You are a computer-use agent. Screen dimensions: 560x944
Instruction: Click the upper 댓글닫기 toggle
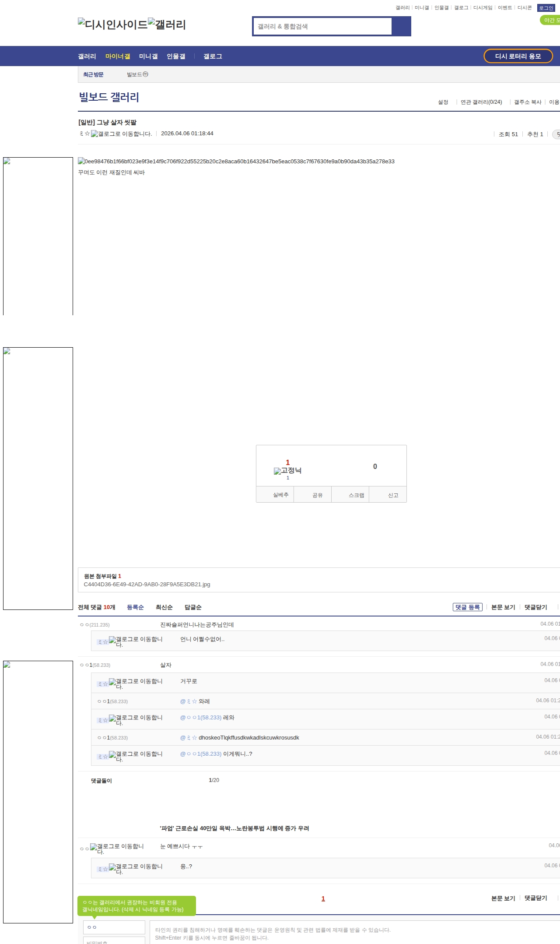[536, 607]
